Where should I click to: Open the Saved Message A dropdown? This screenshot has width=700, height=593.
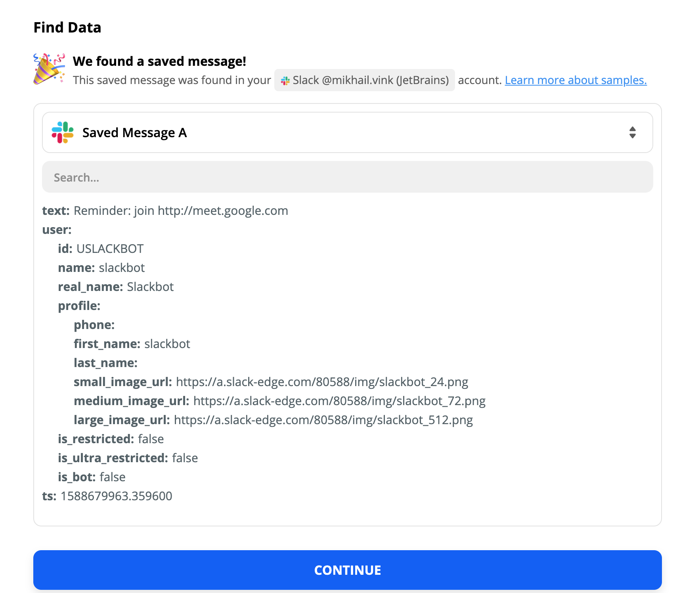(347, 132)
